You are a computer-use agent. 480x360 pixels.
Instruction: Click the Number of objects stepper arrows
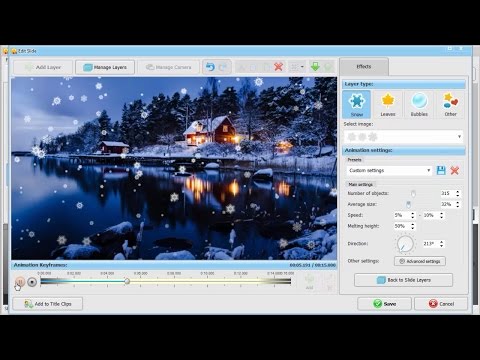(x=458, y=193)
